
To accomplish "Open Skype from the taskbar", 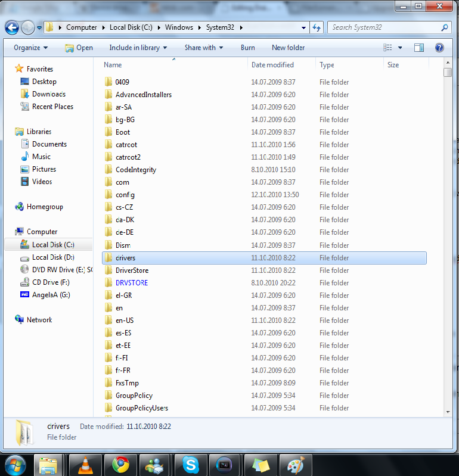I will pos(191,465).
